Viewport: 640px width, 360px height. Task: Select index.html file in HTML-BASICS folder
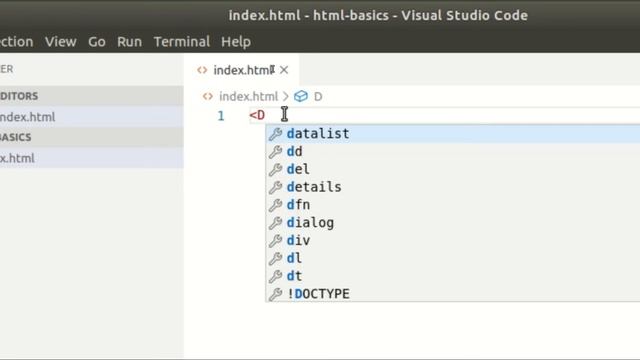click(91, 158)
